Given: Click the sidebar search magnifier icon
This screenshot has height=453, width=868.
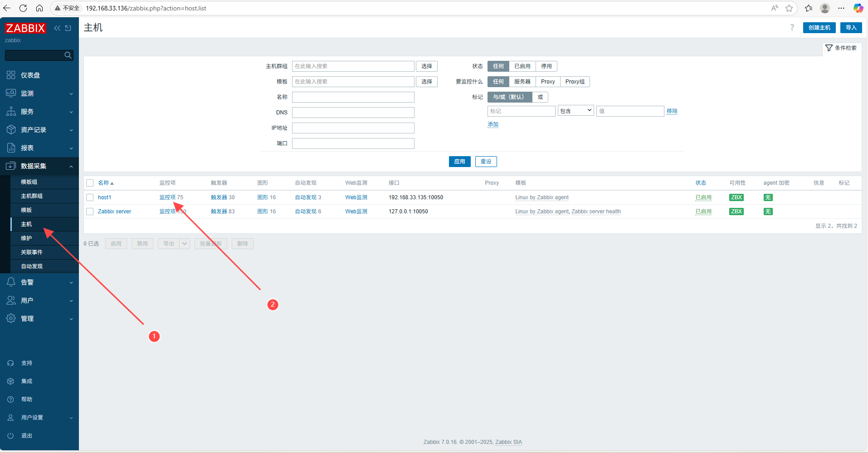Looking at the screenshot, I should coord(68,55).
